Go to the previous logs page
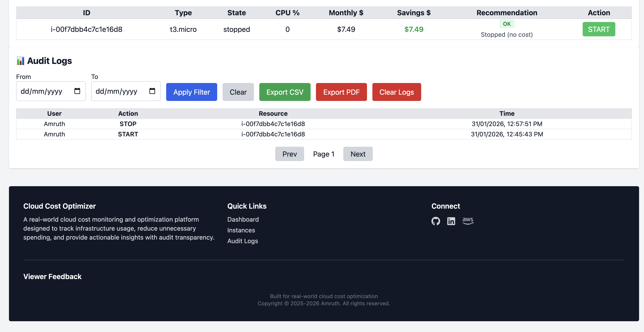The image size is (644, 332). (289, 154)
